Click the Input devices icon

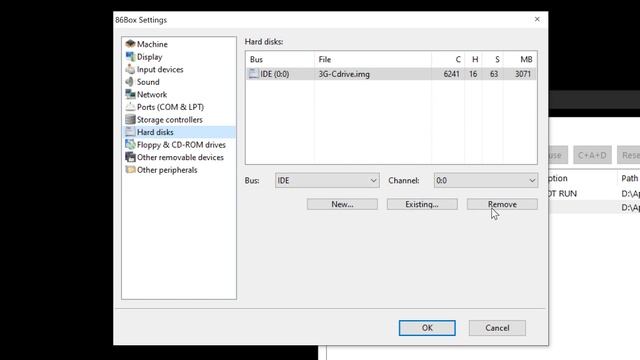130,69
